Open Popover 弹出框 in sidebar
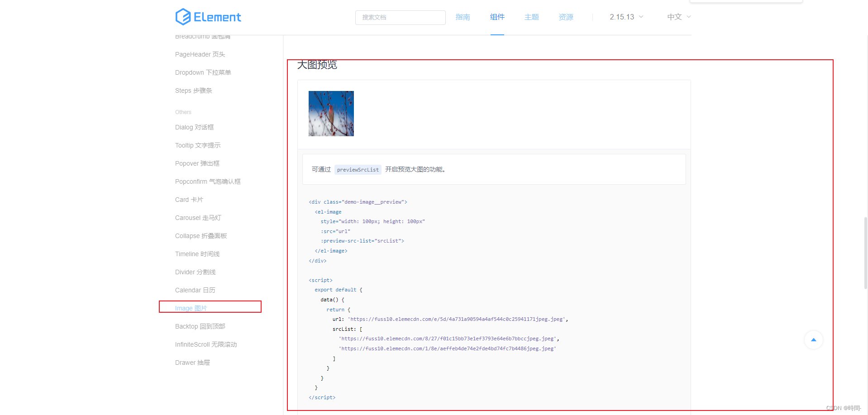 (x=197, y=163)
